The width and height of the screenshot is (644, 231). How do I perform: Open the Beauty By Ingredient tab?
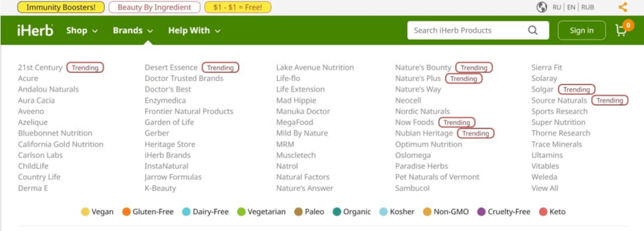(155, 8)
